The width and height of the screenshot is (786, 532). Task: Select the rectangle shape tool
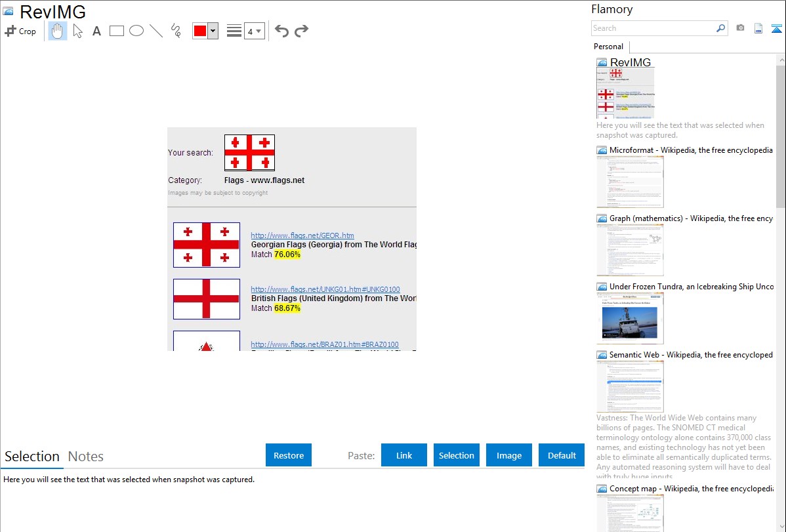click(116, 31)
